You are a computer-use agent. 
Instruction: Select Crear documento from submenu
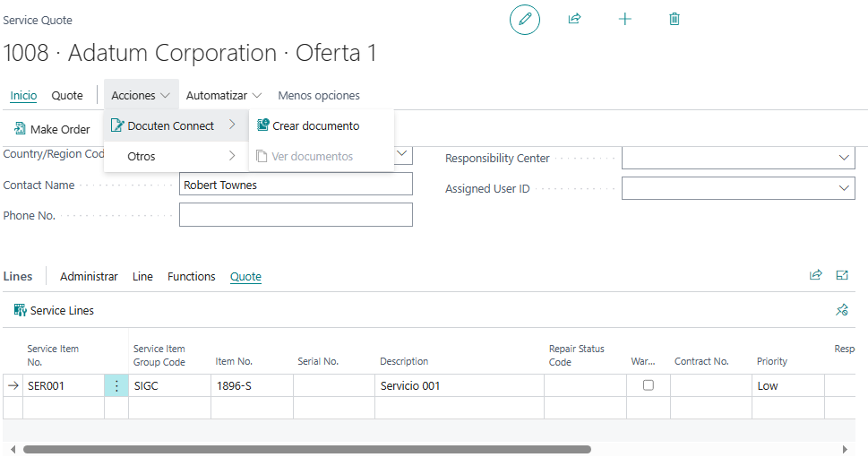(315, 125)
